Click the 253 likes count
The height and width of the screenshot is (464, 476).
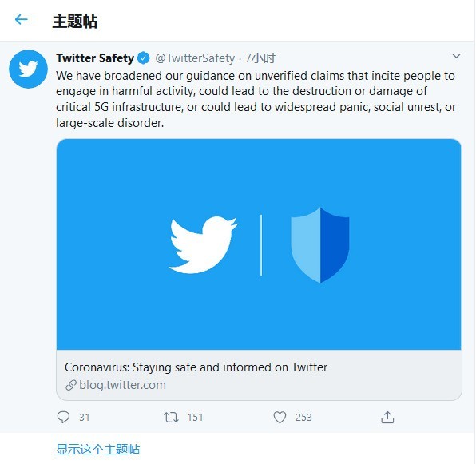click(303, 418)
